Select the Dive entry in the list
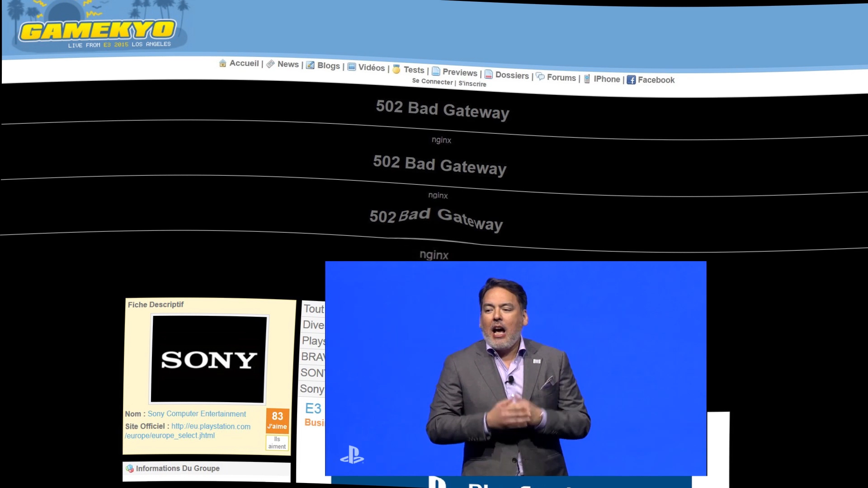This screenshot has width=868, height=488. (313, 325)
